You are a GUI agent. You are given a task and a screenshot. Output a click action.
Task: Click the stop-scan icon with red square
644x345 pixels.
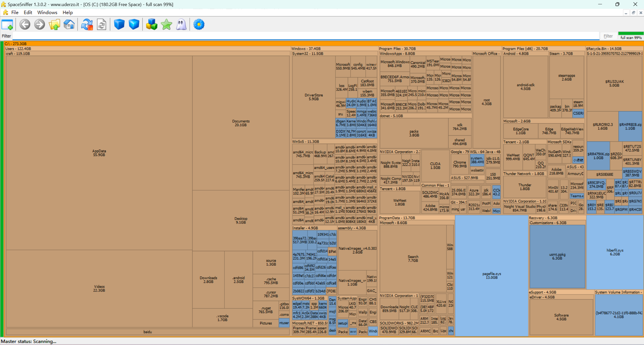click(87, 24)
